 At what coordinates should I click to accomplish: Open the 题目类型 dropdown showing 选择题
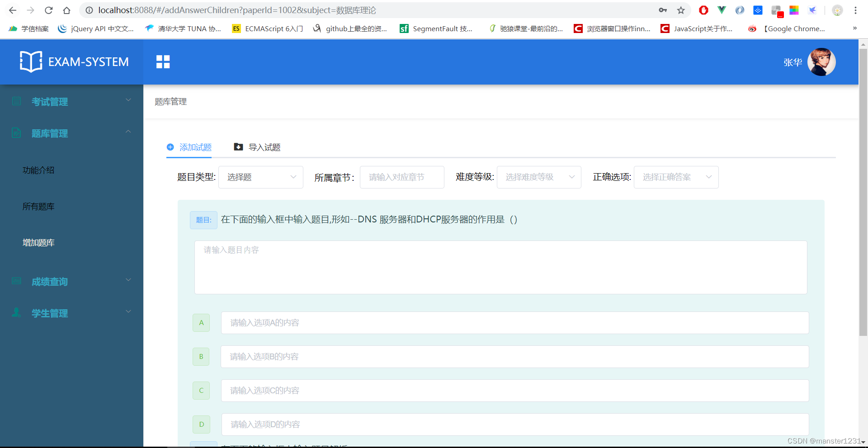pyautogui.click(x=260, y=177)
